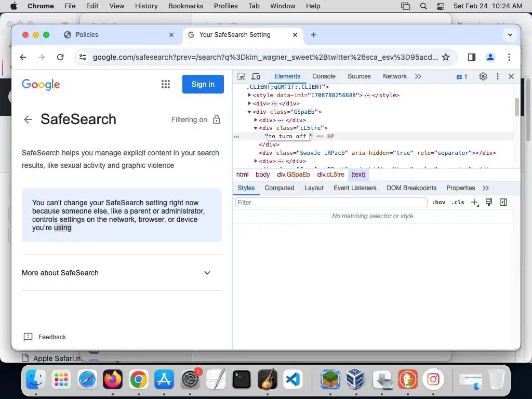Close the DevTools panel
This screenshot has height=399, width=532.
(511, 76)
